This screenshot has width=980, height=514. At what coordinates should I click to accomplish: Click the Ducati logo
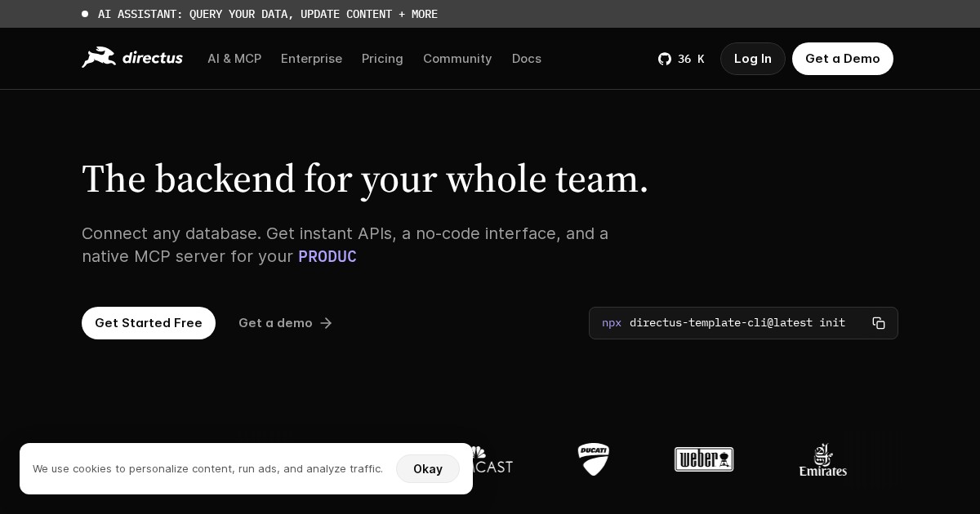pos(594,459)
